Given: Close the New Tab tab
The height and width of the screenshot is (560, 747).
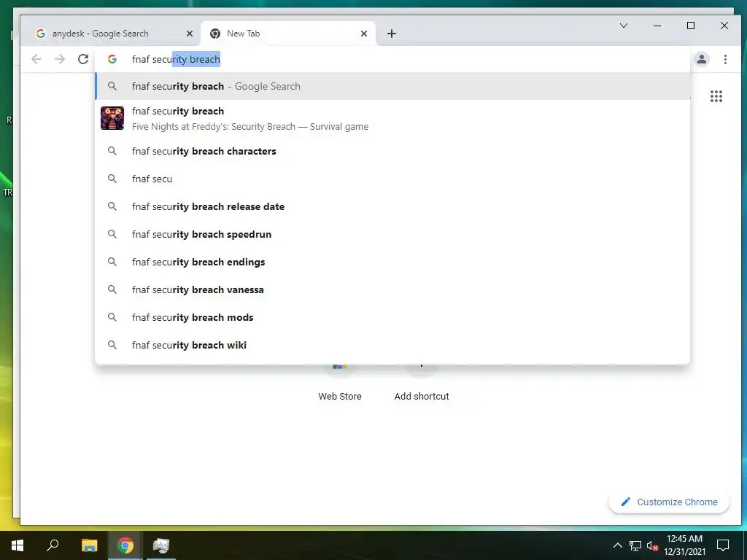Looking at the screenshot, I should point(363,34).
